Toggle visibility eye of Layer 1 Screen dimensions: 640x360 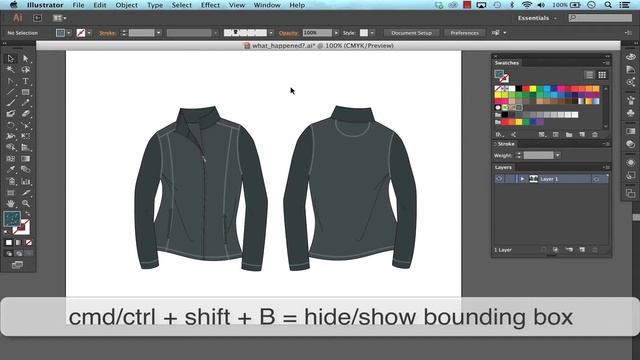tap(499, 179)
